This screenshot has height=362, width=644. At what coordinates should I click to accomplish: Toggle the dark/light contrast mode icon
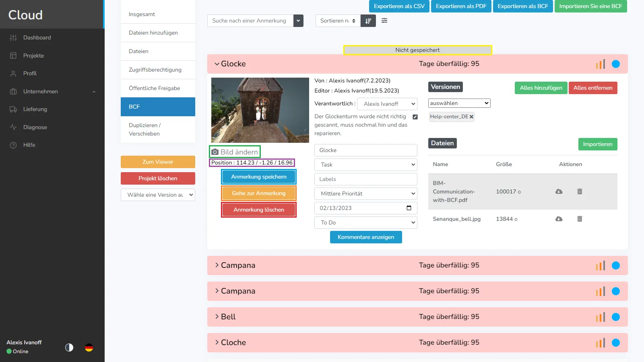tap(69, 348)
